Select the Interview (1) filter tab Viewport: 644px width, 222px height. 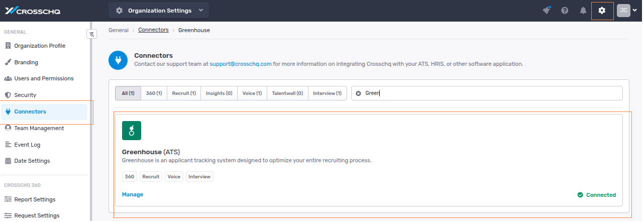pyautogui.click(x=327, y=93)
